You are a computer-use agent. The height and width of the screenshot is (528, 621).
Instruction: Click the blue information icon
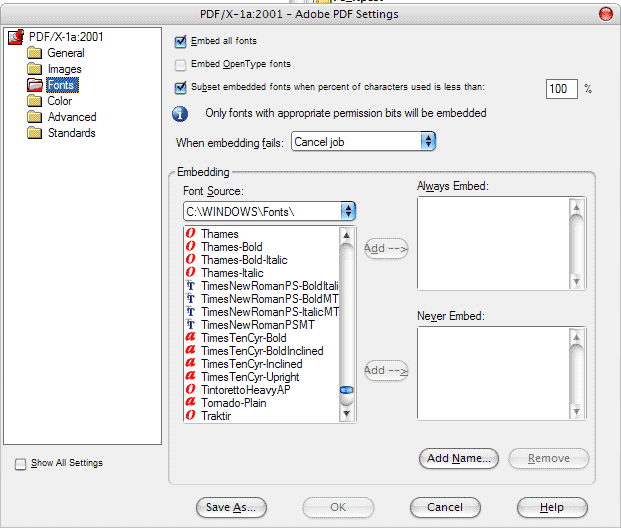coord(180,114)
